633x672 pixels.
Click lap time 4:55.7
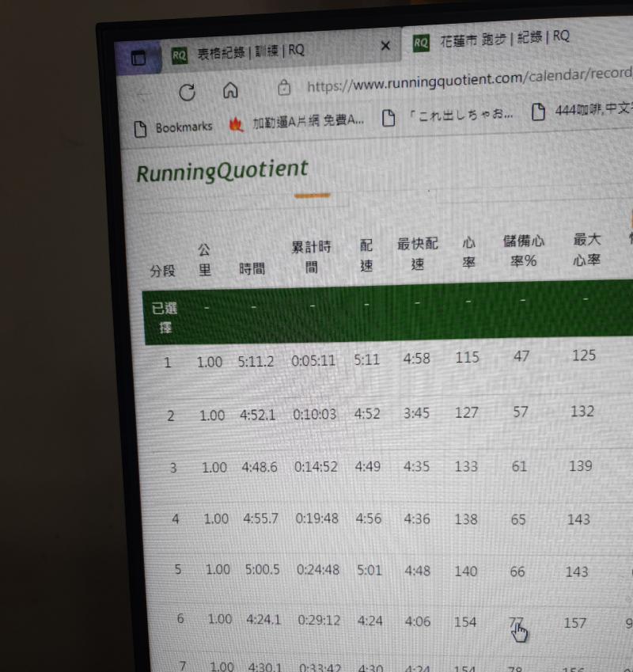point(261,519)
